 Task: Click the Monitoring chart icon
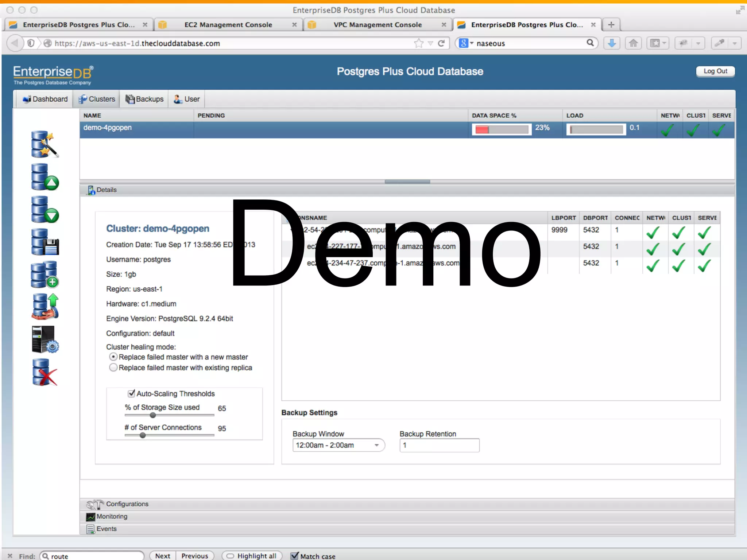pyautogui.click(x=90, y=517)
